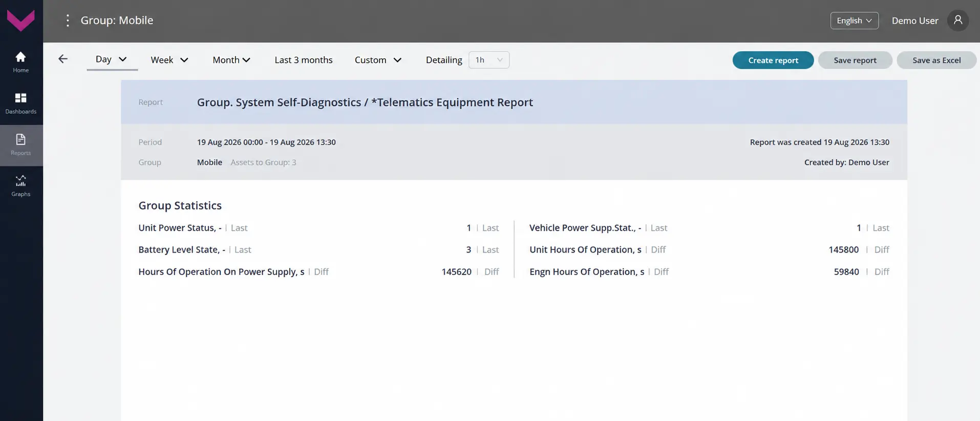Click 'Engn Hours Of Operation, s' label
Screen dimensions: 980x421
(587, 272)
